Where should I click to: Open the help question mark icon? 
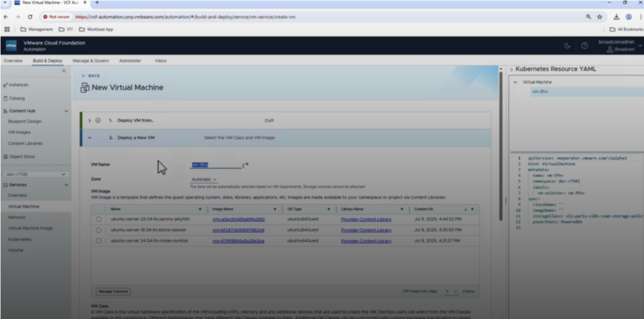[x=584, y=45]
